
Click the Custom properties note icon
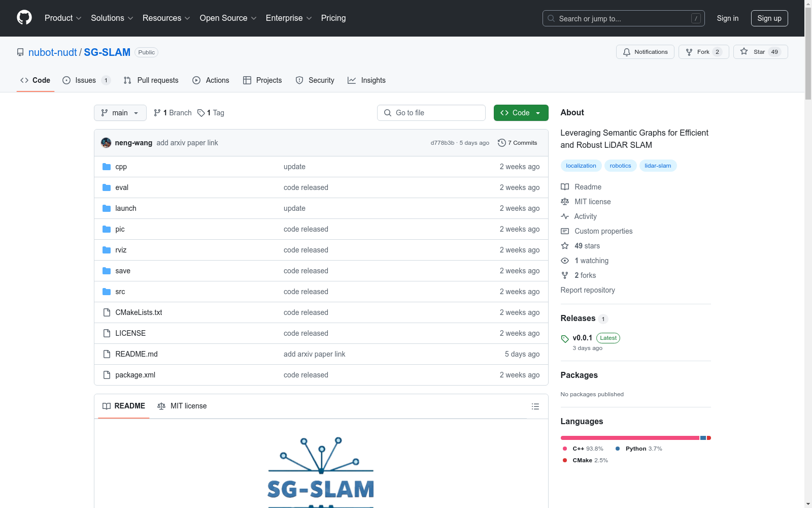565,231
